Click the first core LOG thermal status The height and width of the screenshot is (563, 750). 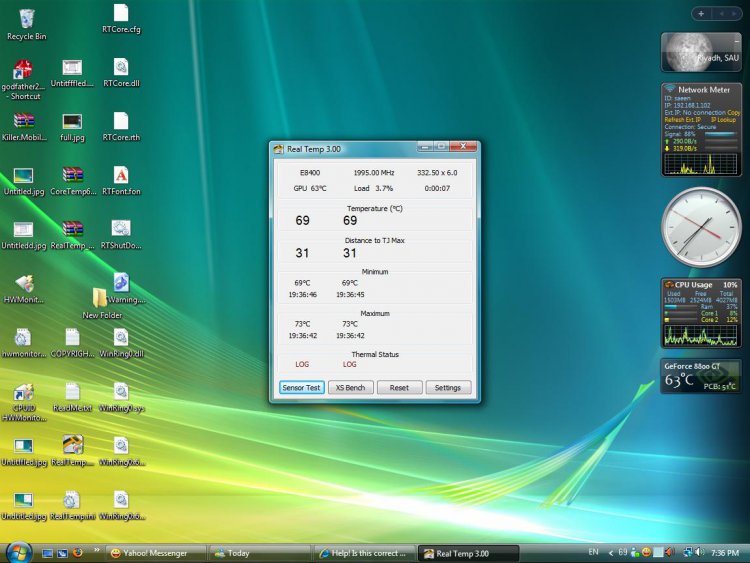point(302,364)
